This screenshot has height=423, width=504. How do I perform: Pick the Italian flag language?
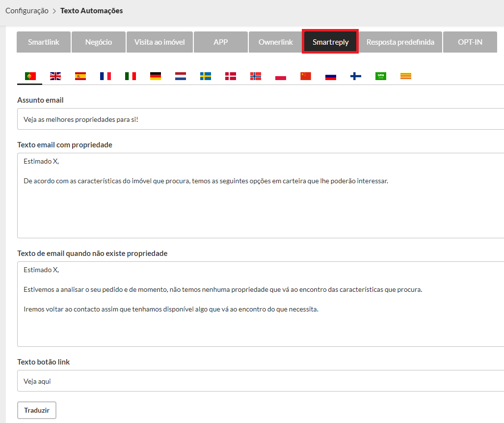point(131,76)
